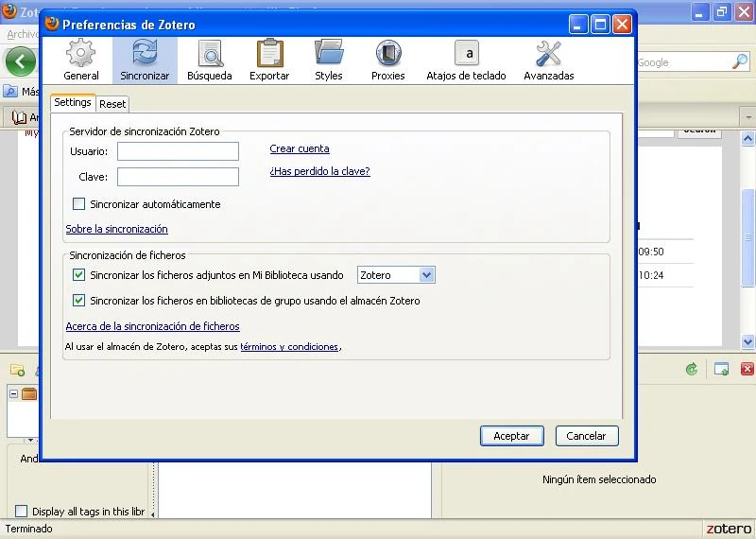Click the new collection folder icon
This screenshot has height=539, width=756.
pos(17,370)
